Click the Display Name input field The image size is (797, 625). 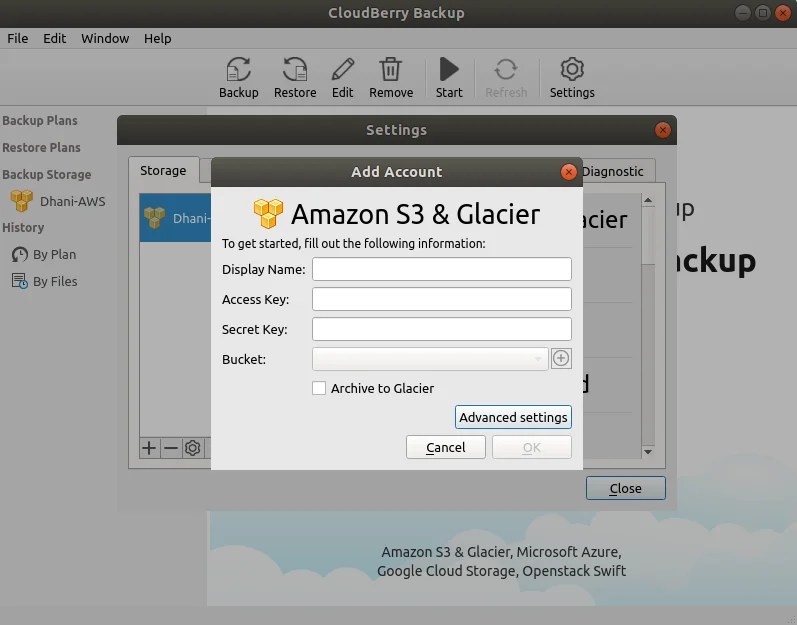[x=441, y=269]
